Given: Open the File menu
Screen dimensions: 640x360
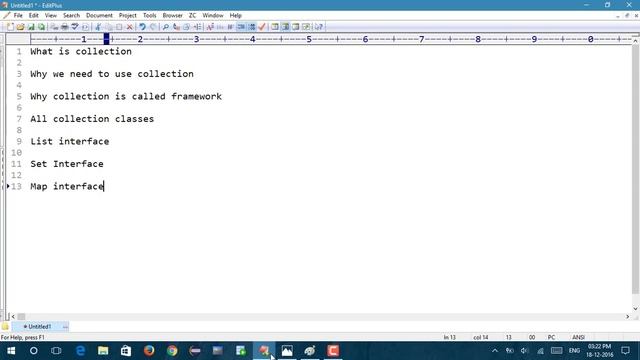Looking at the screenshot, I should point(18,16).
